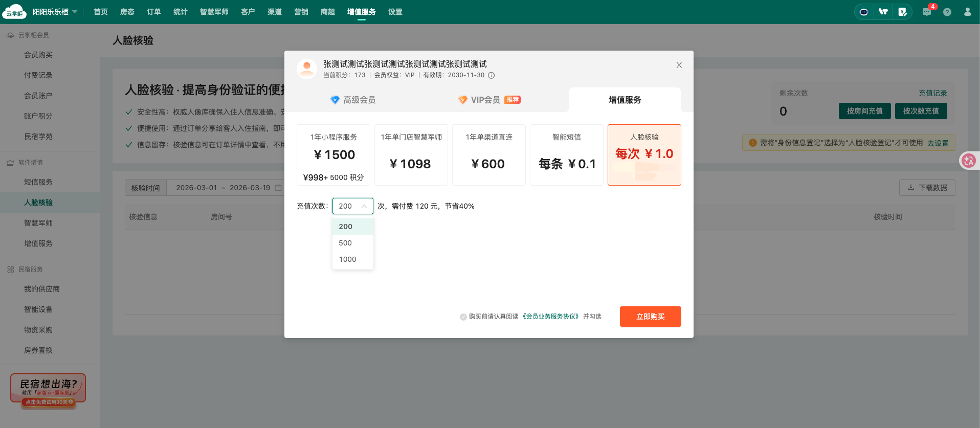Select the 智能短信 每条 ¥0.1 card
Viewport: 980px width, 428px height.
point(567,155)
